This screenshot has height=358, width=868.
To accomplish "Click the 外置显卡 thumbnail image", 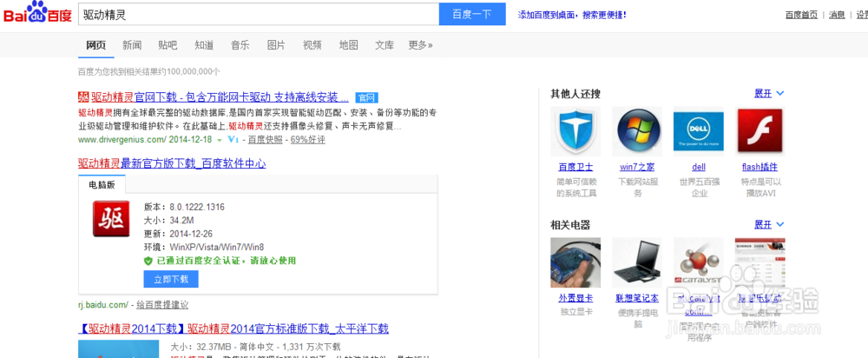I will (575, 262).
